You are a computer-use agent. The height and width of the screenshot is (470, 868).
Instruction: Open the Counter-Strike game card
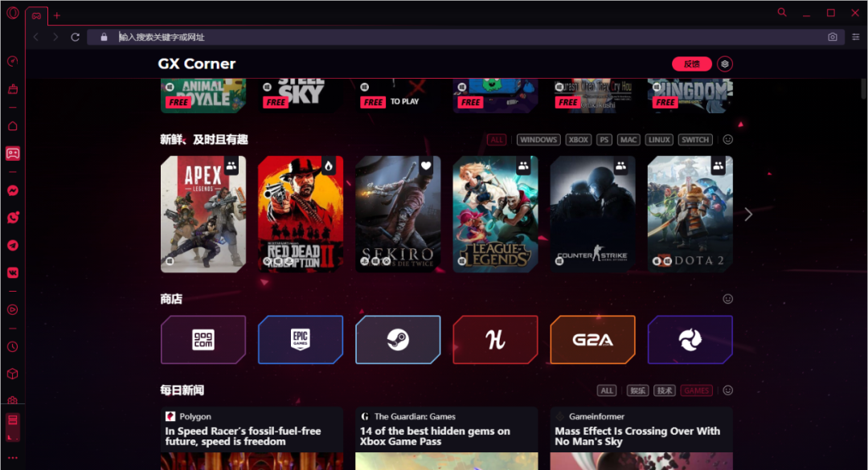(593, 215)
